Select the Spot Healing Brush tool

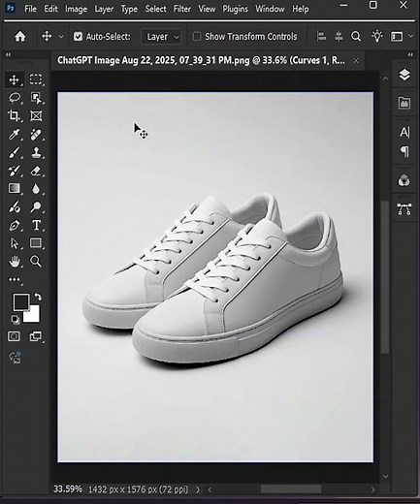pos(36,134)
